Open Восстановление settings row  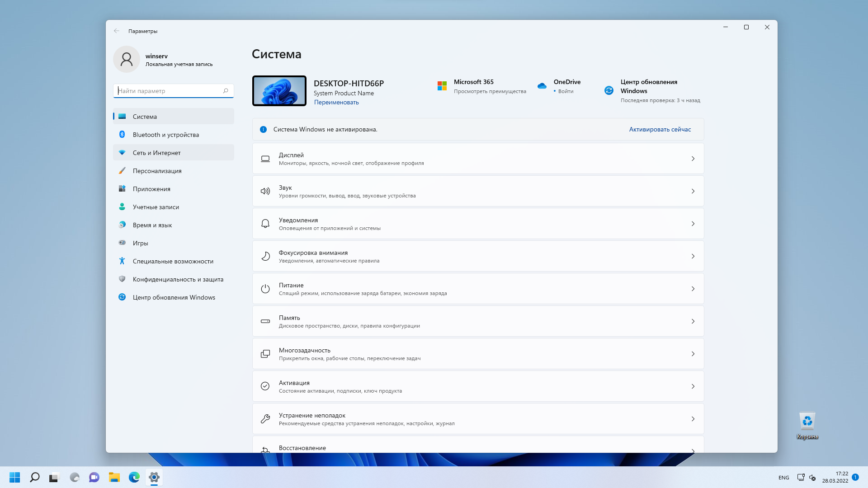477,447
